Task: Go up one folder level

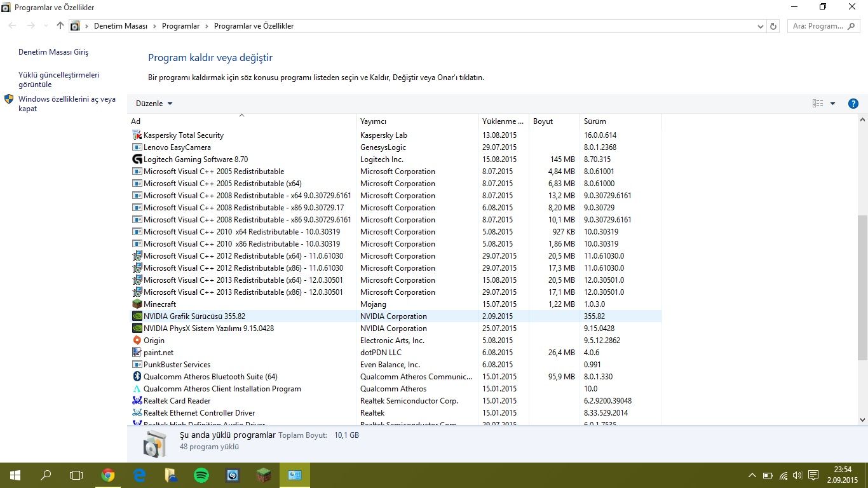Action: [60, 26]
